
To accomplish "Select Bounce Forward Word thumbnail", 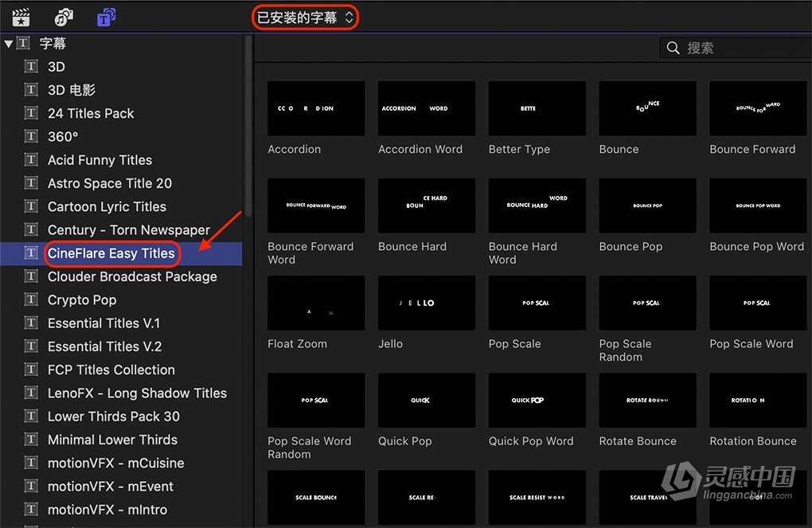I will [x=316, y=205].
